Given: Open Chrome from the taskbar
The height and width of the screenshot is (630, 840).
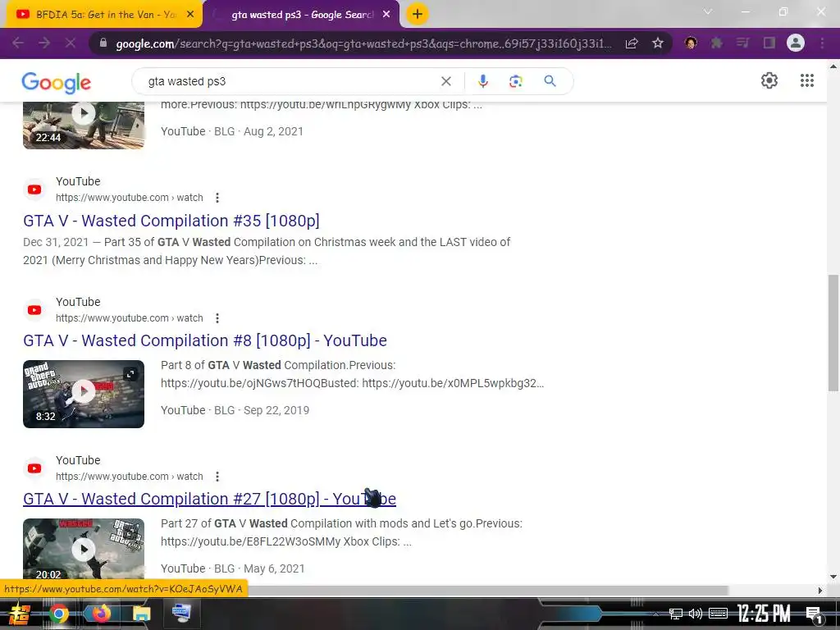Looking at the screenshot, I should [58, 614].
